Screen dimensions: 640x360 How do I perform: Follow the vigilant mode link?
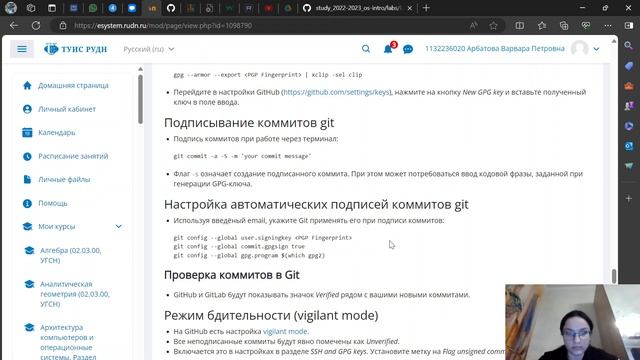[285, 331]
